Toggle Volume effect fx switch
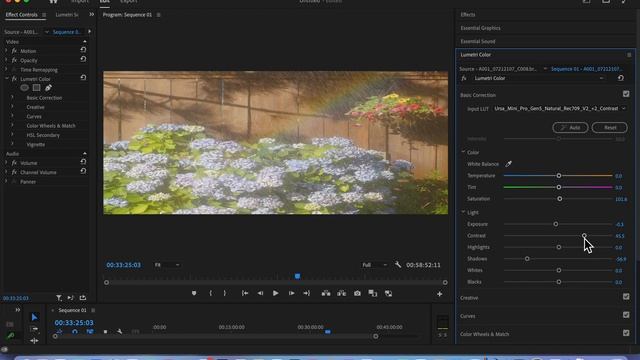The height and width of the screenshot is (360, 640). [x=14, y=163]
